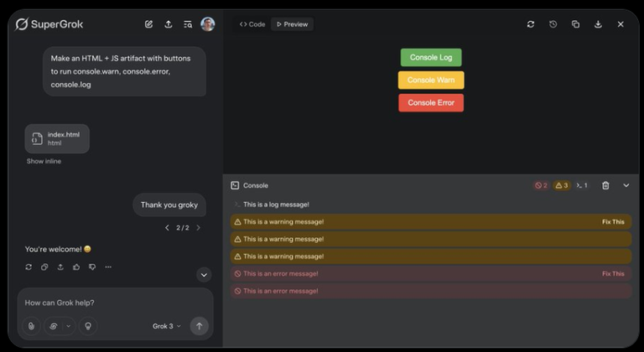The width and height of the screenshot is (644, 352).
Task: Switch to the Preview tab
Action: [x=292, y=24]
